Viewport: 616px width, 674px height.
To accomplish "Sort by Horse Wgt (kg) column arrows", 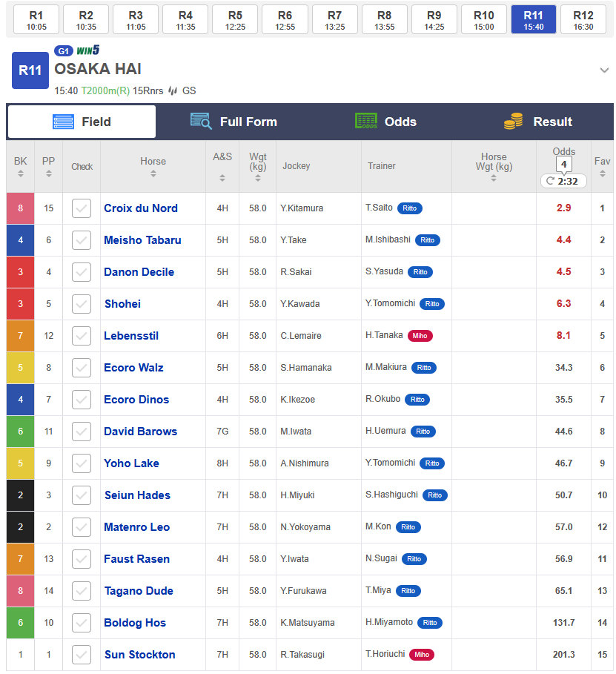I will [494, 177].
